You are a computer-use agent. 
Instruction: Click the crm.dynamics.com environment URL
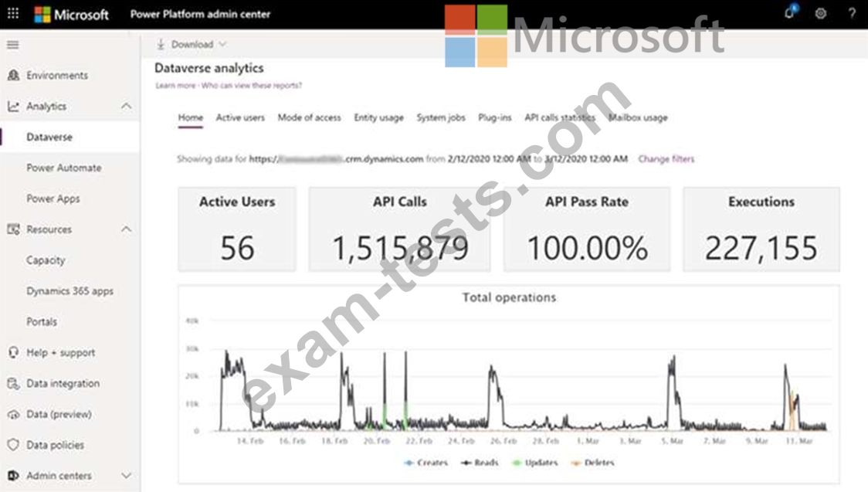click(x=336, y=159)
